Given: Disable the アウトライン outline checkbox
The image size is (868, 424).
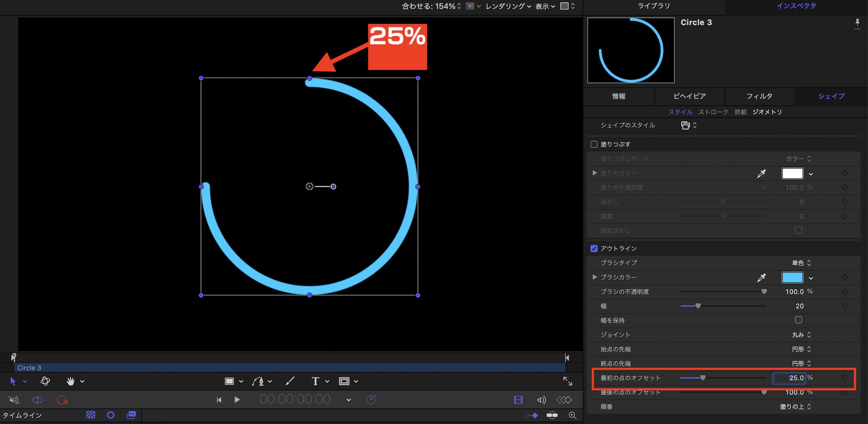Looking at the screenshot, I should point(594,248).
